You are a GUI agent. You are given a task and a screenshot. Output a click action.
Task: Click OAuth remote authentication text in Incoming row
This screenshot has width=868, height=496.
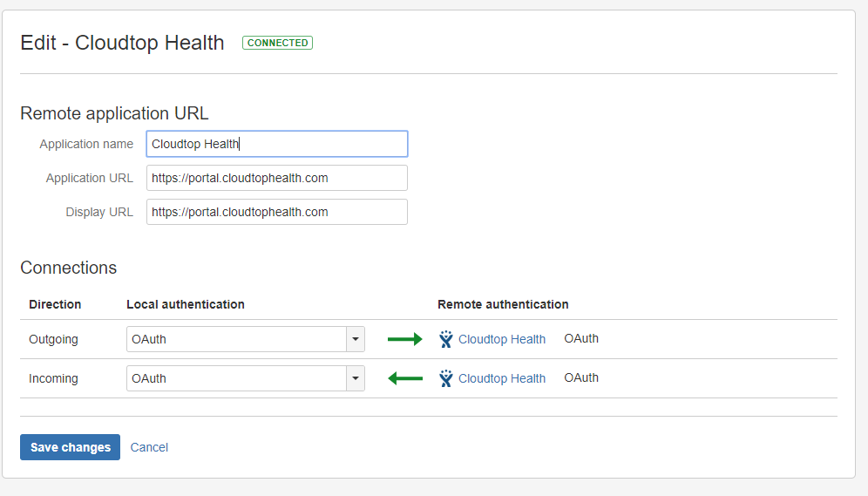click(581, 378)
